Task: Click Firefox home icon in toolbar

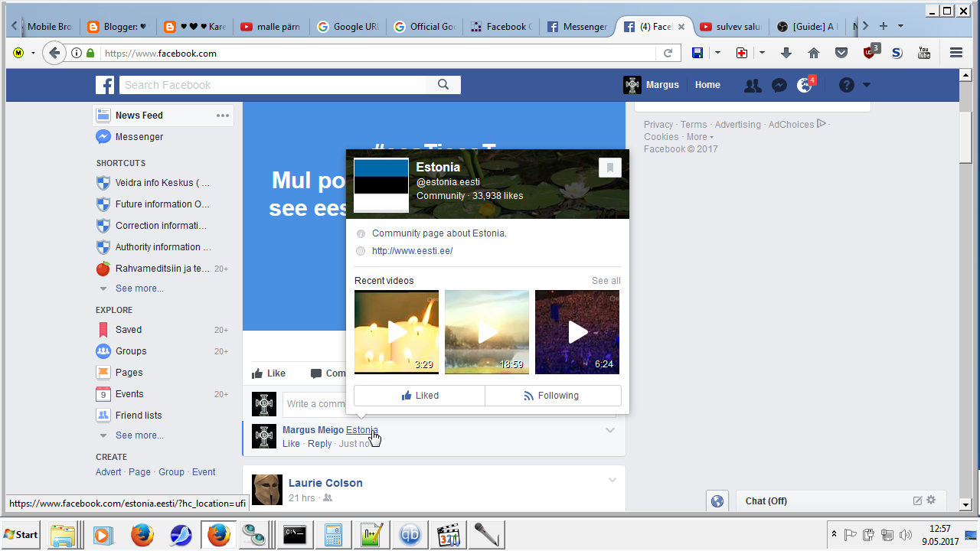Action: pos(814,53)
